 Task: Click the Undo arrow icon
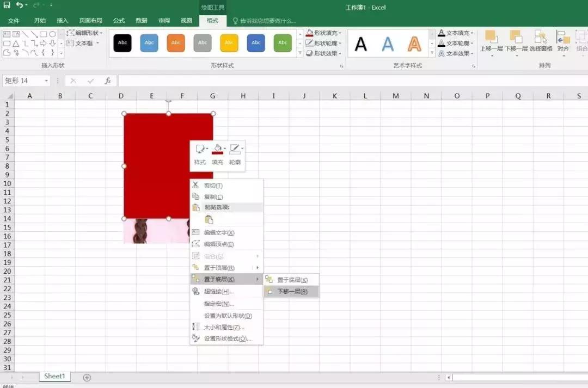point(20,5)
